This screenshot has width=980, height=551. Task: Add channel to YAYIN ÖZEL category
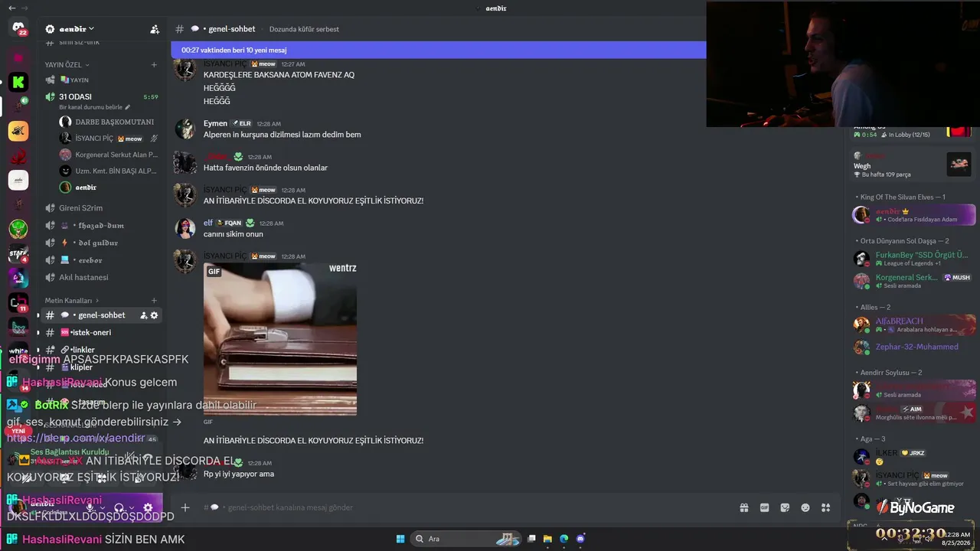[x=154, y=65]
